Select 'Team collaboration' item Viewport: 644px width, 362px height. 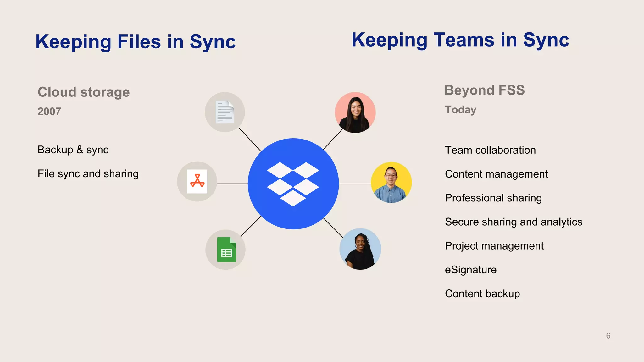point(490,150)
